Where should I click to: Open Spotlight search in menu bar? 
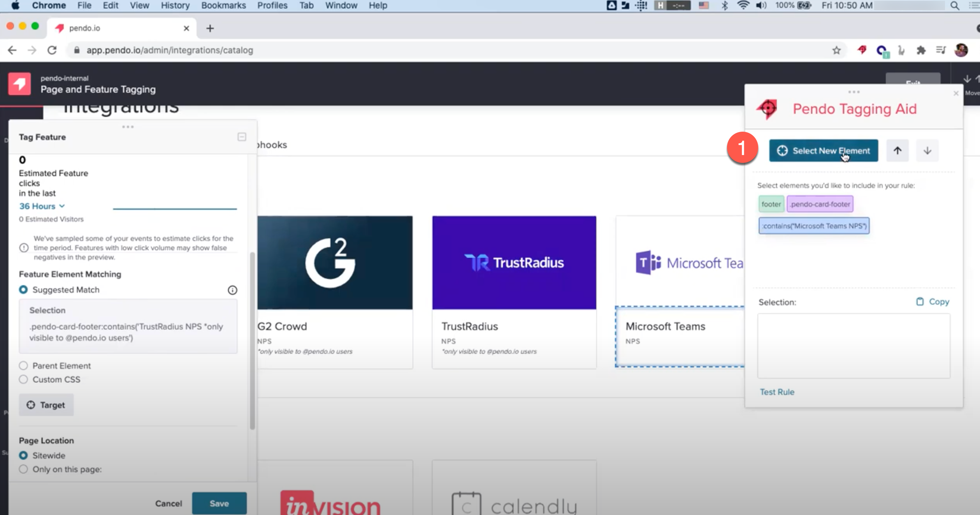click(954, 5)
